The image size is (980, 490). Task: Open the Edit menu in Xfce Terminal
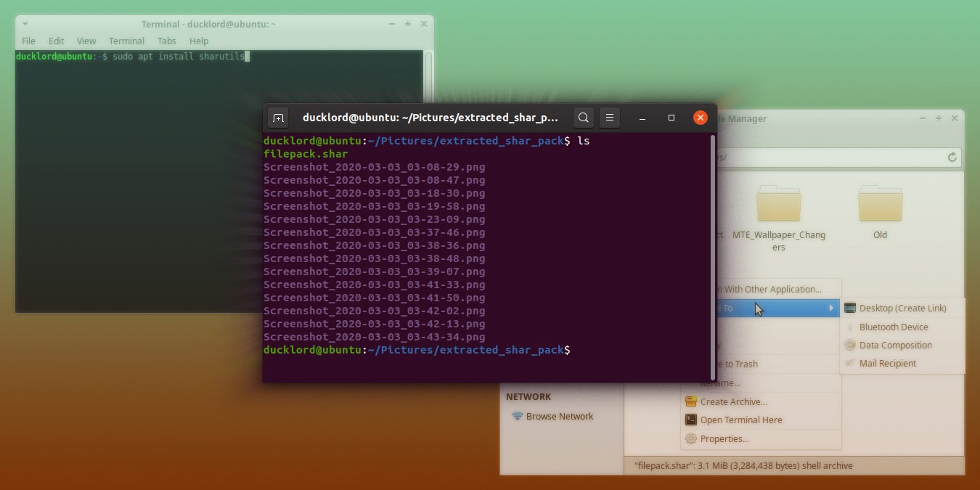[56, 41]
